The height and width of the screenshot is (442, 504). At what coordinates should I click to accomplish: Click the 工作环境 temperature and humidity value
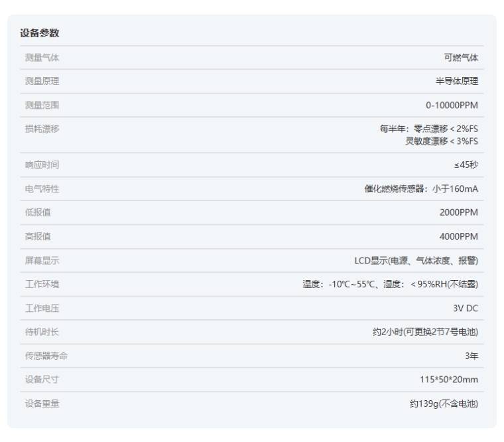point(391,285)
